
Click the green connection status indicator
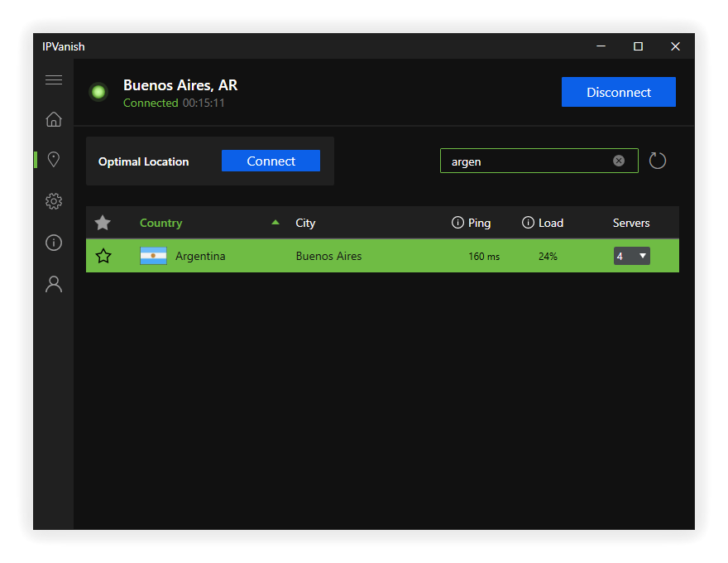(x=98, y=92)
